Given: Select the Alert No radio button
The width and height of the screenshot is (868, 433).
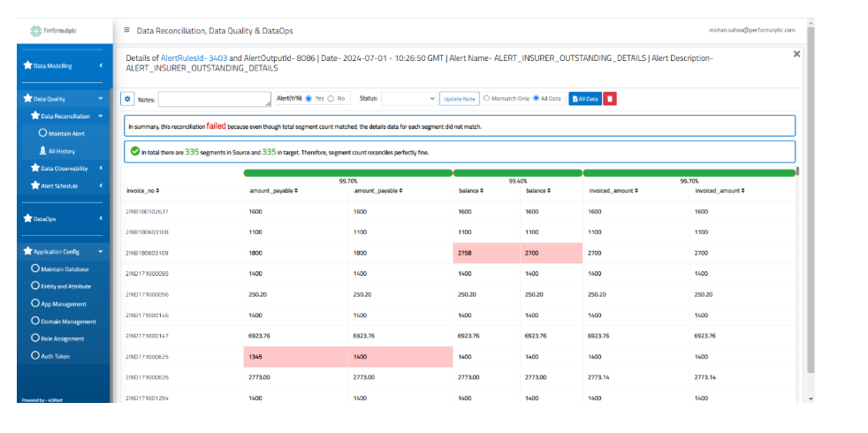Looking at the screenshot, I should click(x=331, y=98).
